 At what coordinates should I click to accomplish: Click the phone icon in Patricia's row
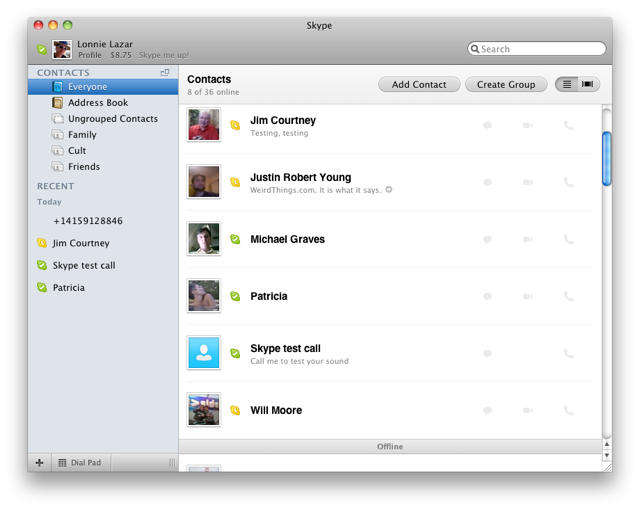pos(568,297)
